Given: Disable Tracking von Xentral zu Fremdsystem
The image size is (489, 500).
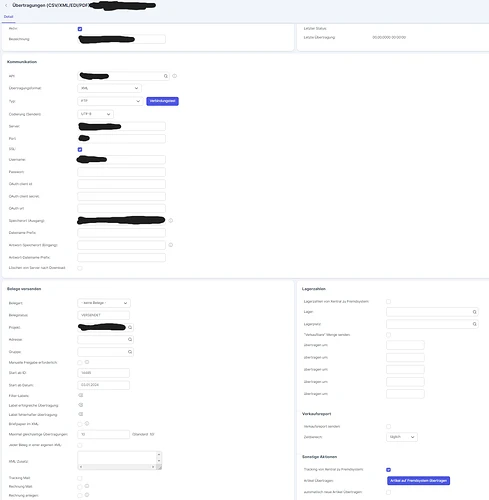Looking at the screenshot, I should coord(388,470).
